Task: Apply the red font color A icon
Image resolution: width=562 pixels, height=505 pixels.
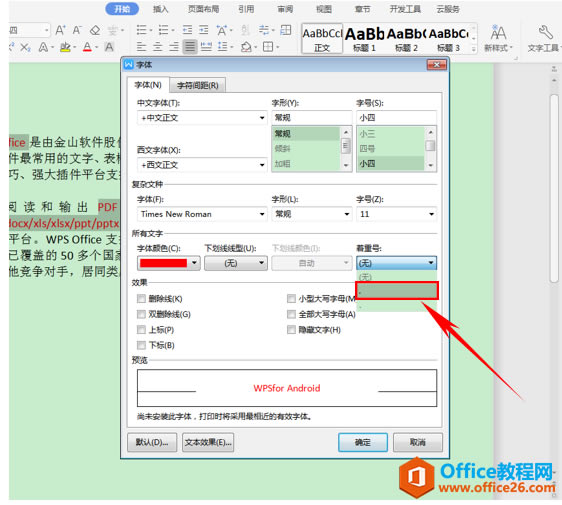Action: pos(87,47)
